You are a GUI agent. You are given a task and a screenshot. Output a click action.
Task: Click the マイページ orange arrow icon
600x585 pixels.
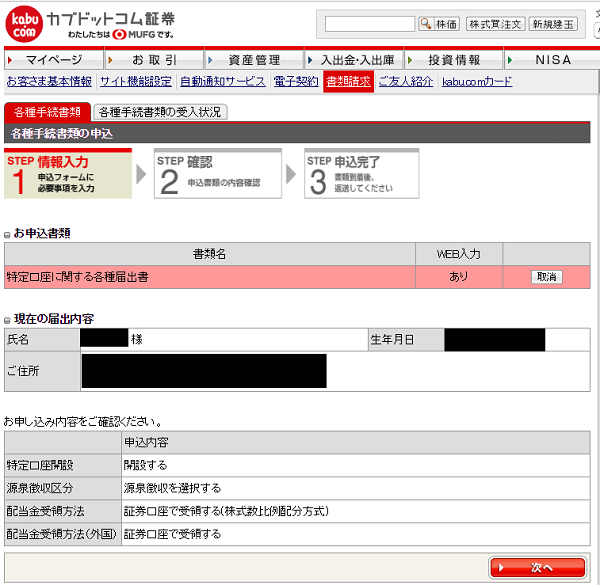pyautogui.click(x=10, y=60)
